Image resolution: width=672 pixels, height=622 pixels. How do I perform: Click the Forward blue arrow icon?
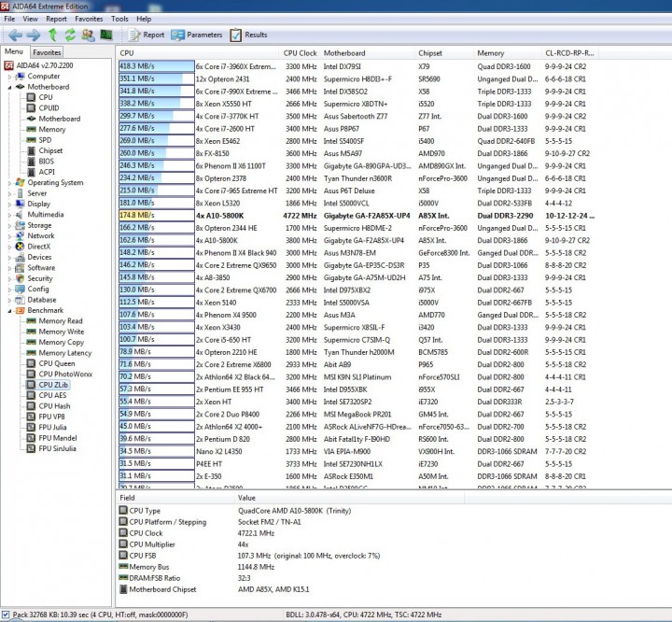click(33, 35)
